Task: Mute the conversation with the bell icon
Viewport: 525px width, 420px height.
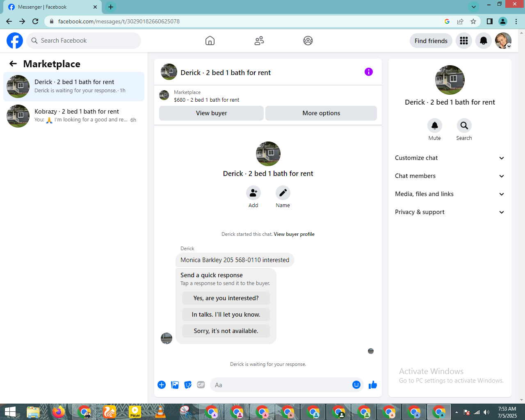Action: (x=435, y=126)
